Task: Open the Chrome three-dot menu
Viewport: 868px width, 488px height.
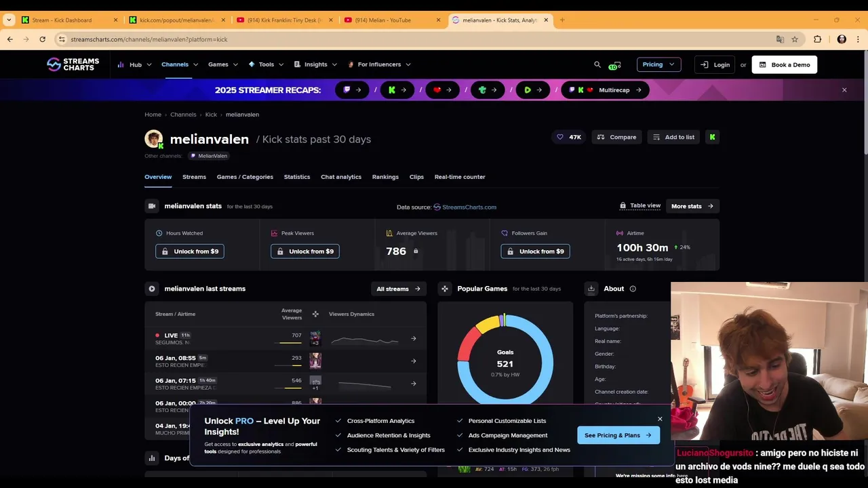Action: (858, 39)
